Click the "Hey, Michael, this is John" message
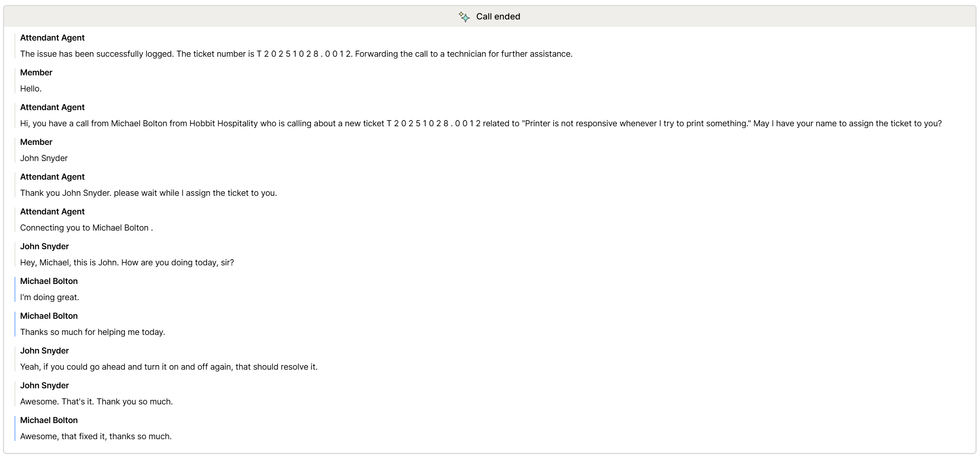Viewport: 980px width, 457px height. coord(127,262)
